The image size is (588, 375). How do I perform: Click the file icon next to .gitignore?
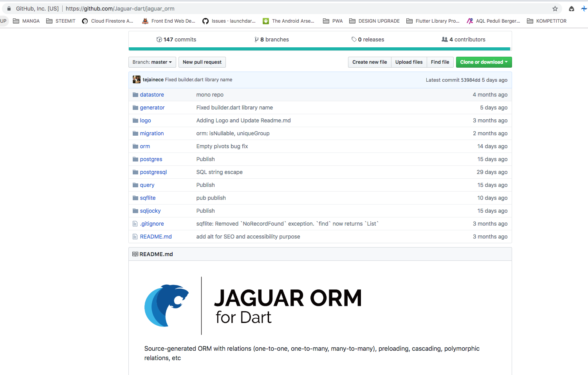tap(135, 224)
